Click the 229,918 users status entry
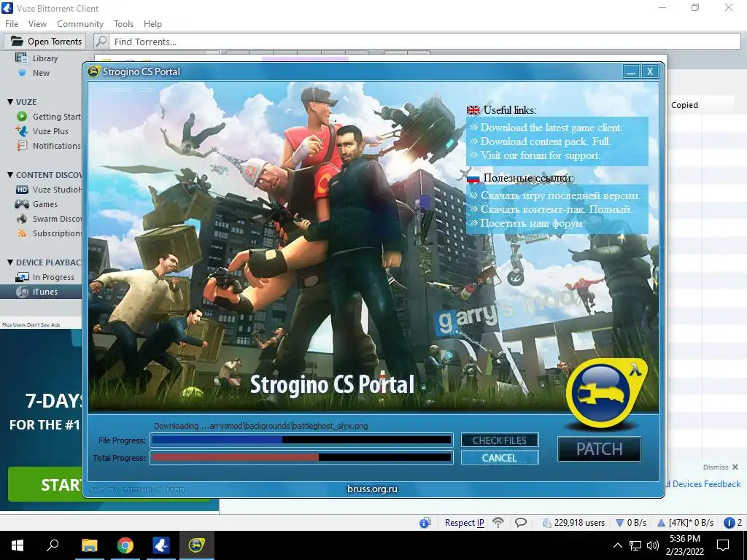 [573, 523]
